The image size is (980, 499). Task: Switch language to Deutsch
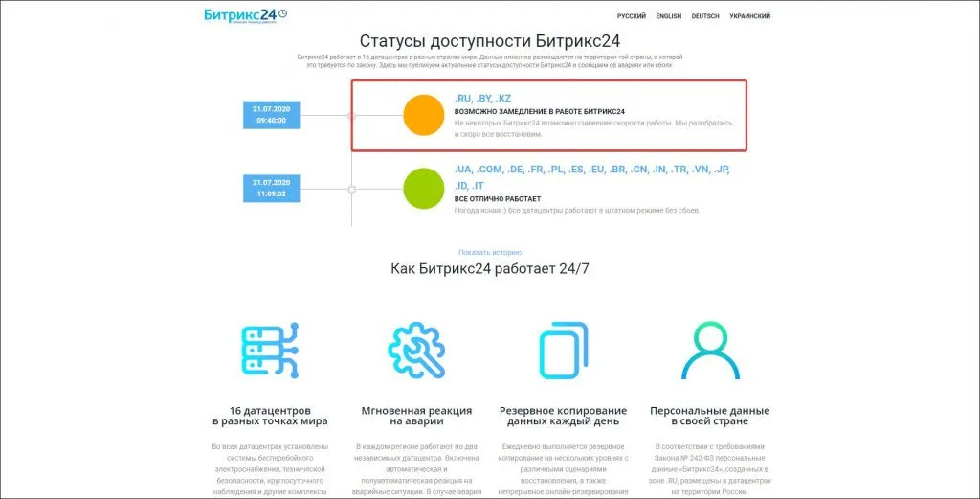coord(706,16)
